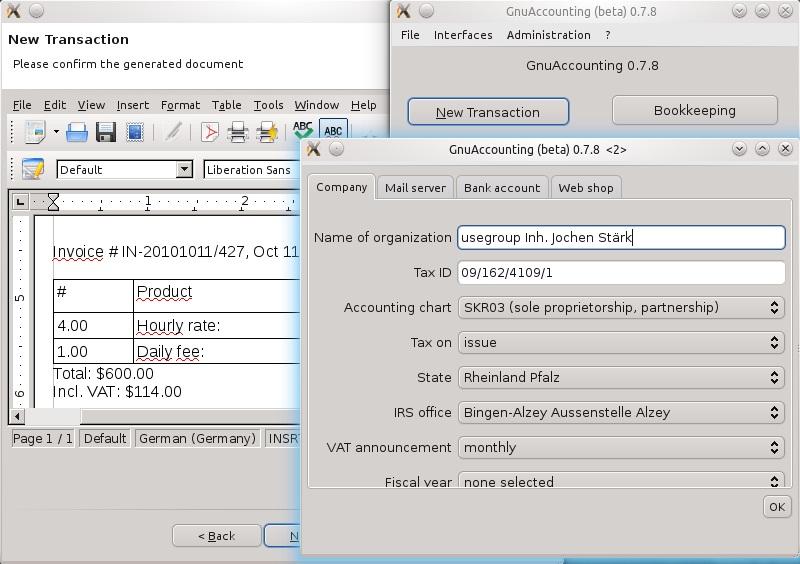The image size is (800, 564).
Task: Open the File menu in the document editor
Action: tap(22, 105)
